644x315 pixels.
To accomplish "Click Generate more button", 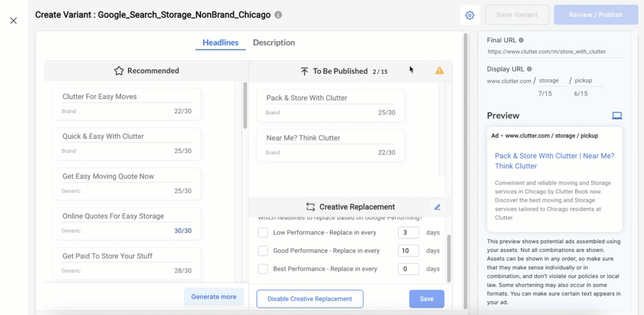I will point(214,297).
